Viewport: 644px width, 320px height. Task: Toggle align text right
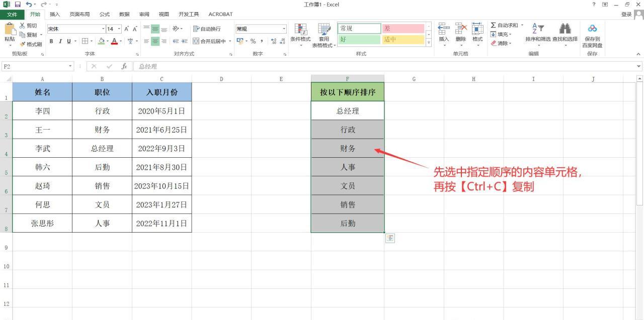(164, 41)
